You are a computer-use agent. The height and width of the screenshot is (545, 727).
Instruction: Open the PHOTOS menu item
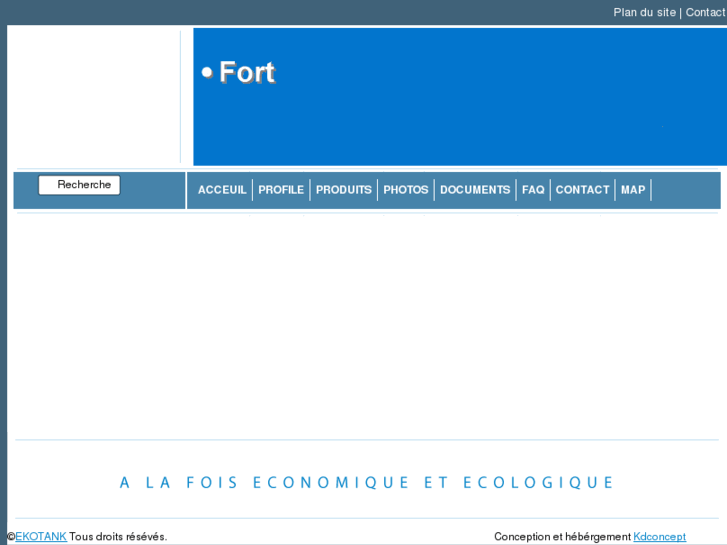406,190
